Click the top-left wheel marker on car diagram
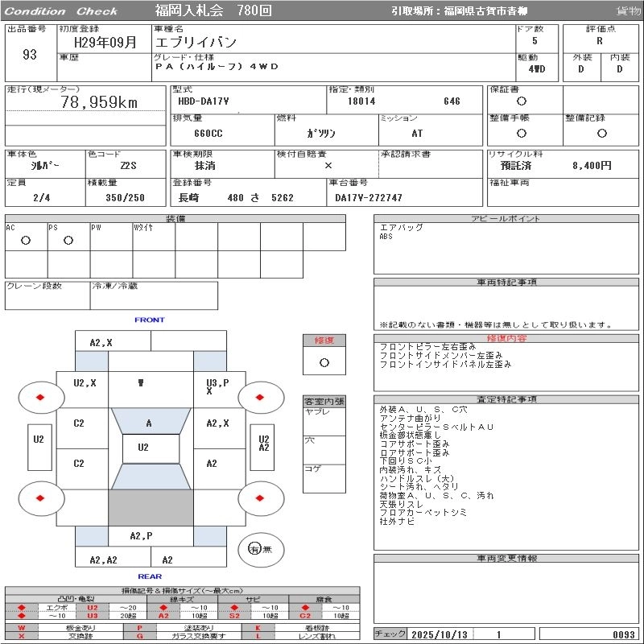 point(40,397)
